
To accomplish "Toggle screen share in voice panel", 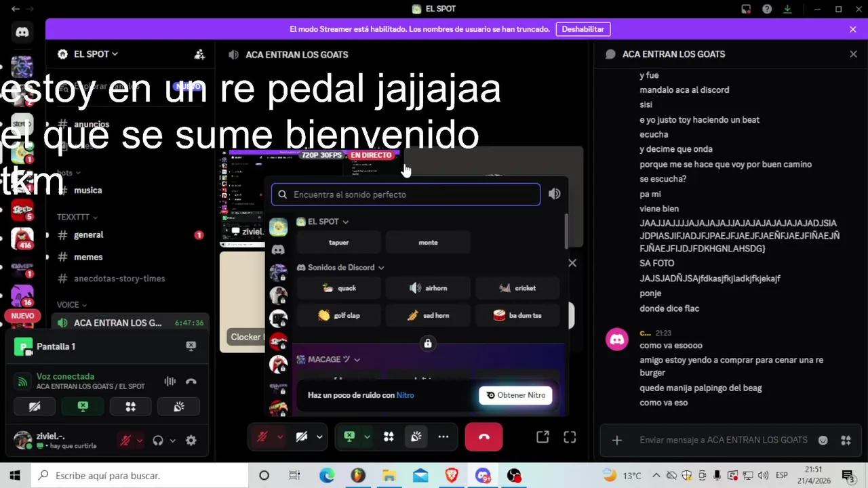I will click(83, 407).
